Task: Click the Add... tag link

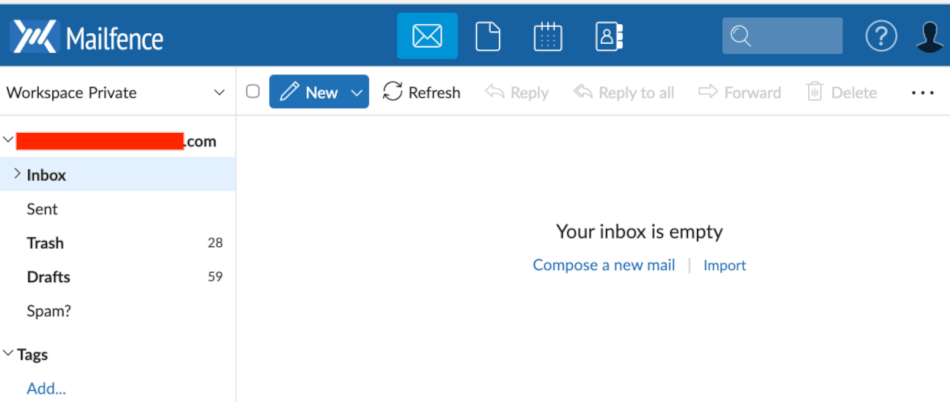Action: tap(46, 388)
